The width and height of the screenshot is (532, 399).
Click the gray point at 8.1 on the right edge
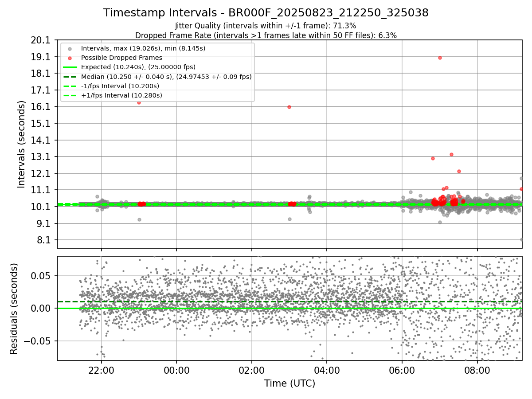[521, 239]
